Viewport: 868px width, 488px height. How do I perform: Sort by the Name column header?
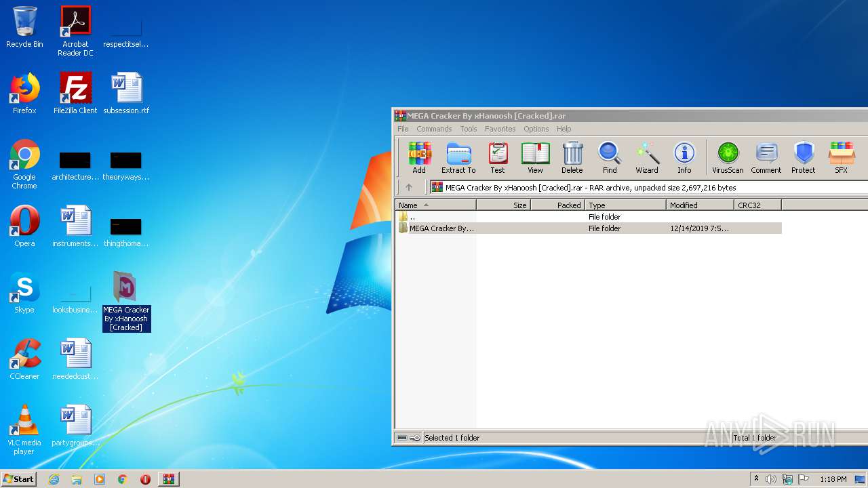click(436, 205)
